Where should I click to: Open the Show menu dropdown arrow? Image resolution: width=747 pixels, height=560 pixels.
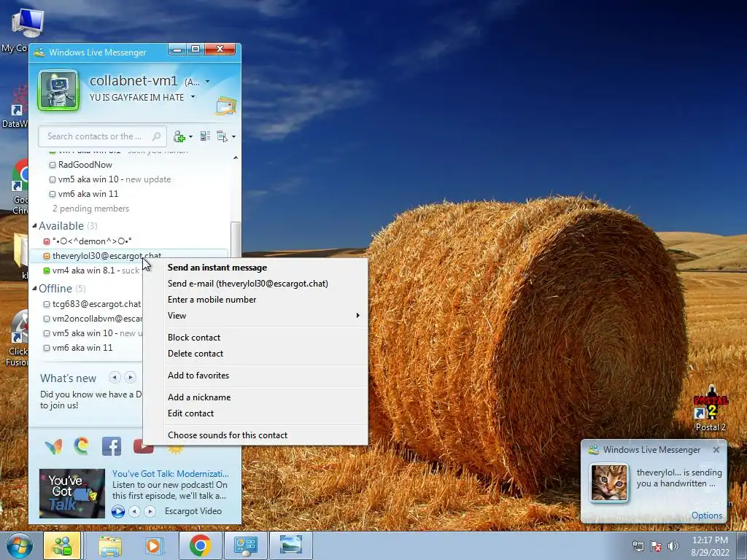pos(233,137)
